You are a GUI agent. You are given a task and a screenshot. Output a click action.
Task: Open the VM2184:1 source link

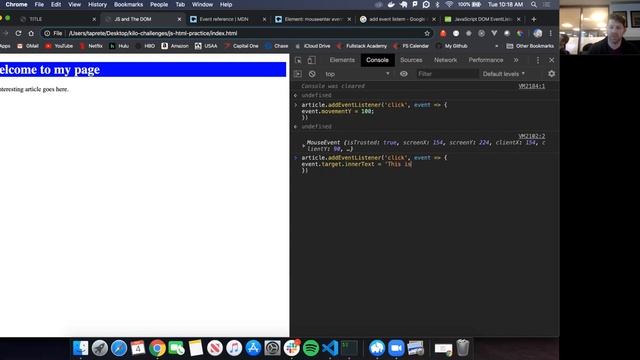[x=531, y=86]
